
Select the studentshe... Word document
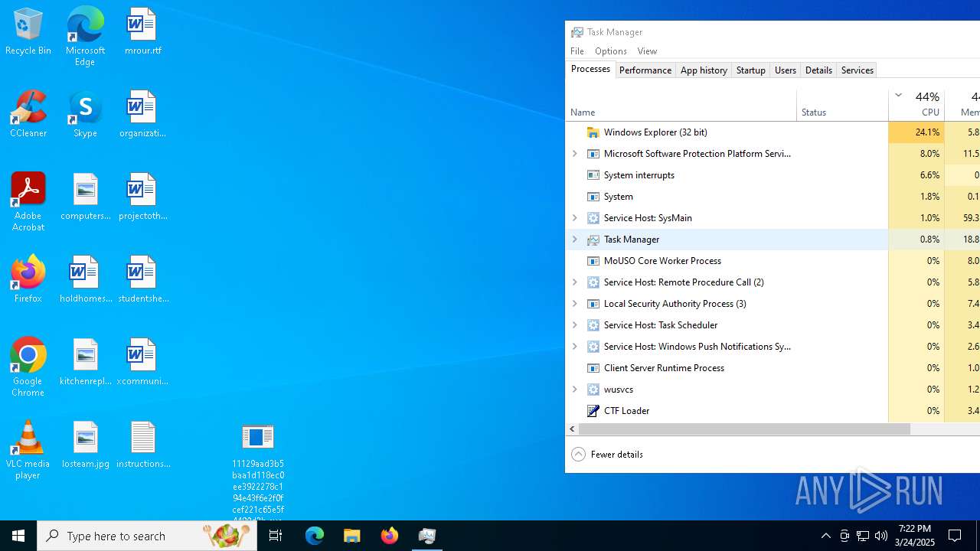pos(142,279)
